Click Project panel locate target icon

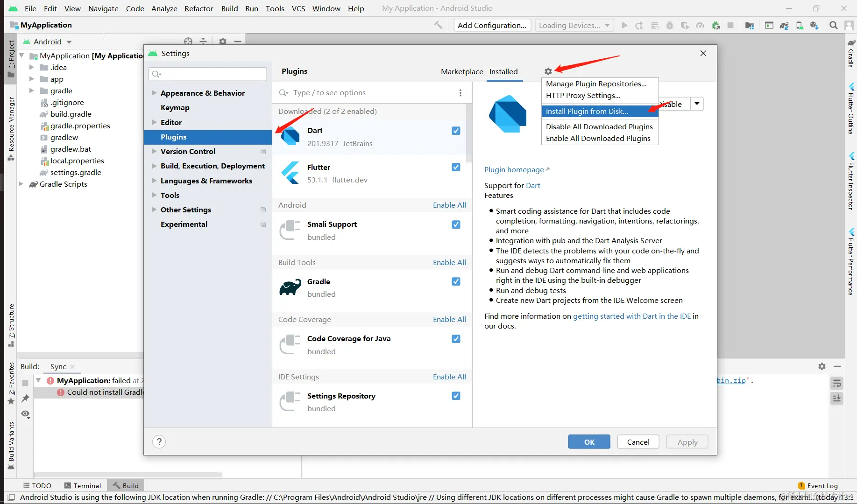(188, 42)
